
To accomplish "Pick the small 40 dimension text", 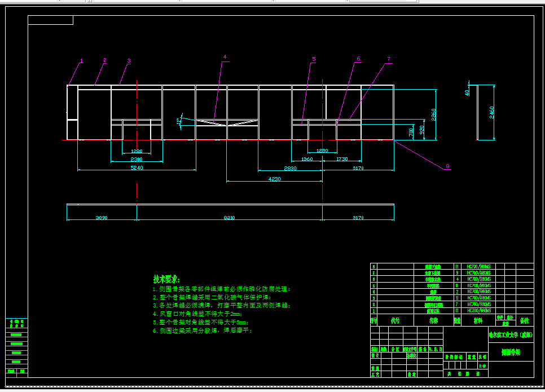I will (x=467, y=93).
